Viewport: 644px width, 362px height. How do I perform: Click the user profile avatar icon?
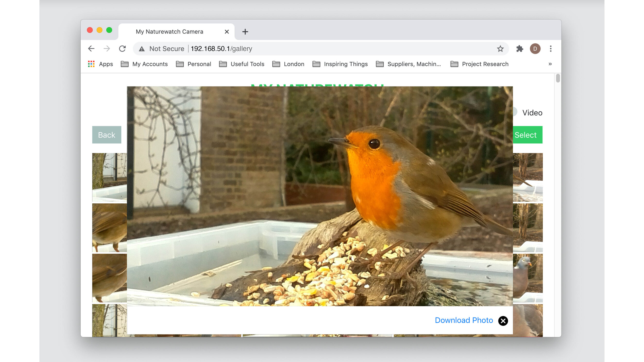pos(536,49)
